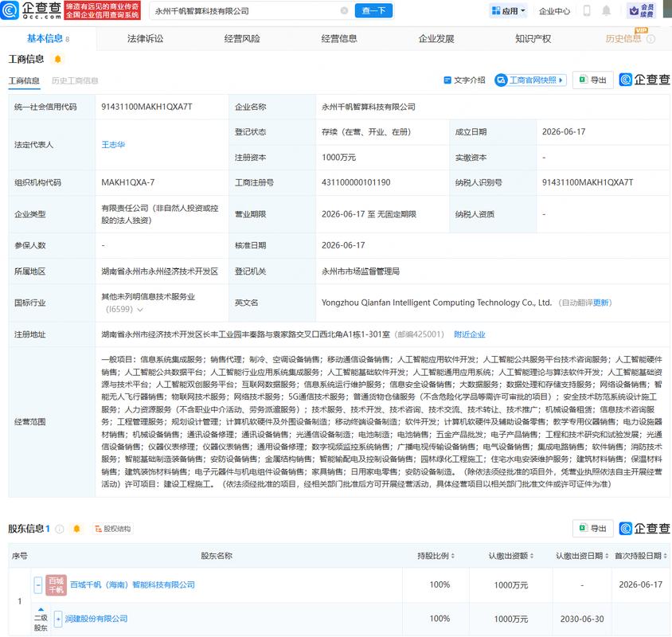Click the orange bell beside 工商信息 heading
Screen dimensions: 672x637
[58, 59]
